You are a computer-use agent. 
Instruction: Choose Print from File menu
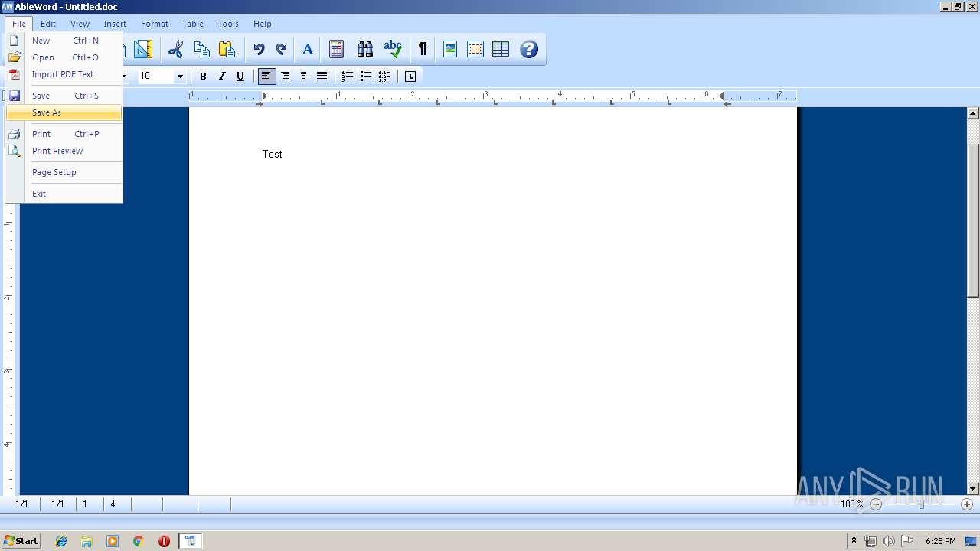tap(64, 134)
